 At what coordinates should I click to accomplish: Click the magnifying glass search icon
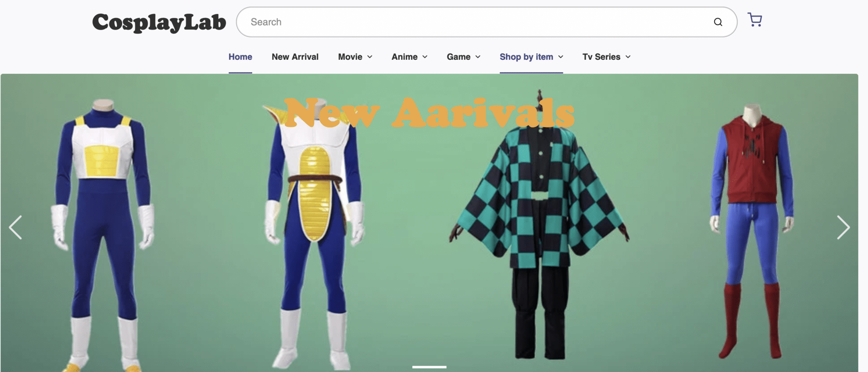(718, 22)
